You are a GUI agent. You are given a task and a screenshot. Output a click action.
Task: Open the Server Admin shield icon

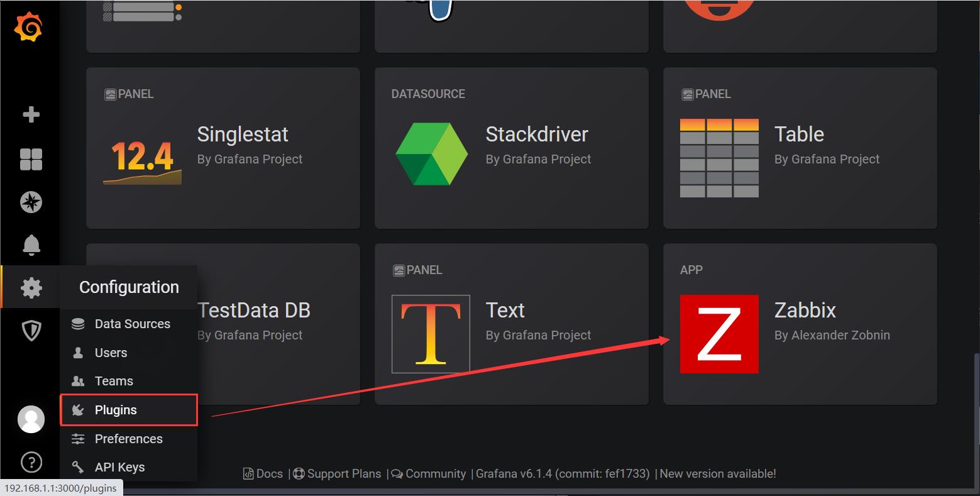pos(31,330)
